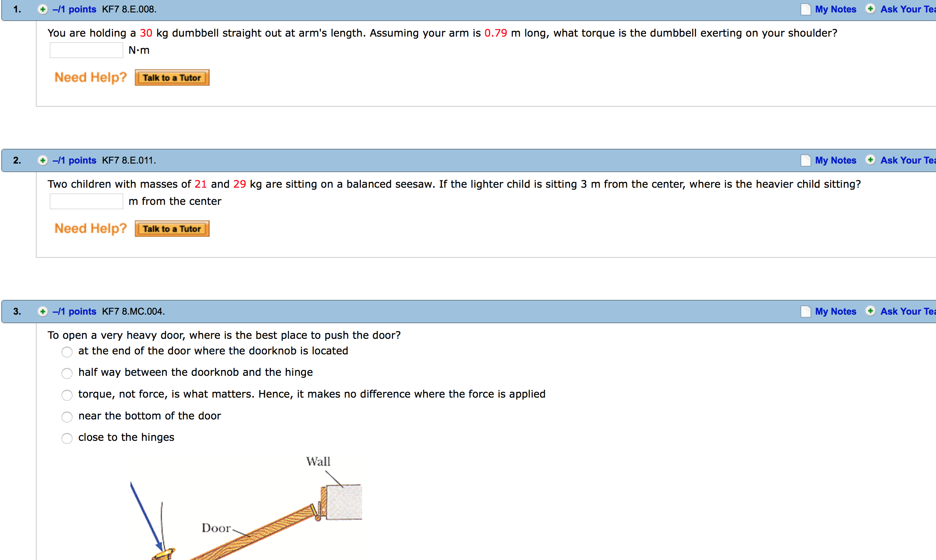Screen dimensions: 936x560
Task: Expand question 1 points plus icon
Action: click(42, 9)
